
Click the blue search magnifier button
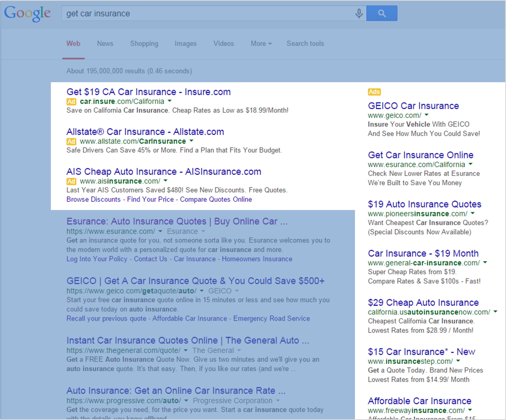point(382,13)
